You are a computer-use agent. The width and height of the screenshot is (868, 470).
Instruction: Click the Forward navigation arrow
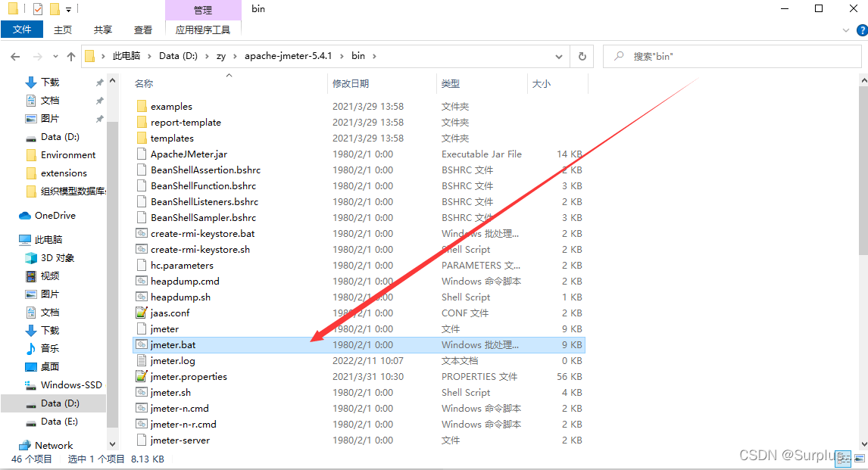click(38, 57)
